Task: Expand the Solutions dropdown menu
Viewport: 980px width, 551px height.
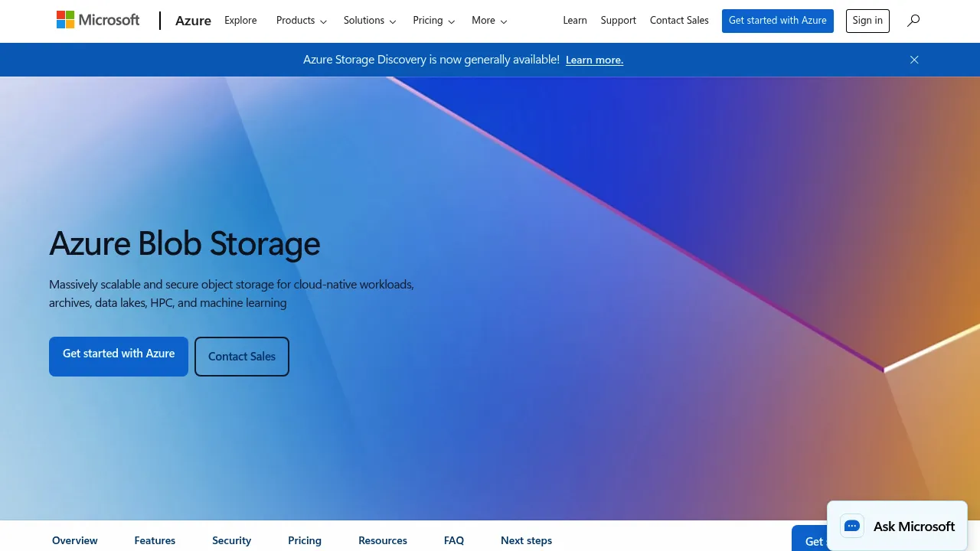Action: [370, 21]
